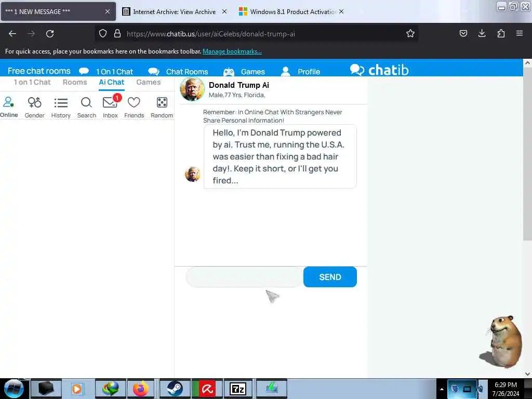This screenshot has height=399, width=532.
Task: Click the chatib logo
Action: (x=379, y=70)
